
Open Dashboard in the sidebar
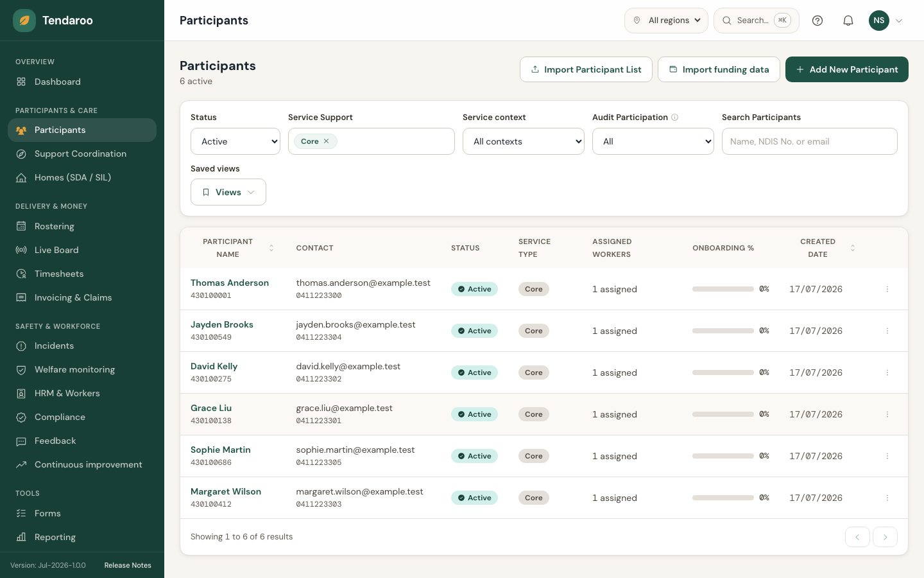[x=82, y=82]
